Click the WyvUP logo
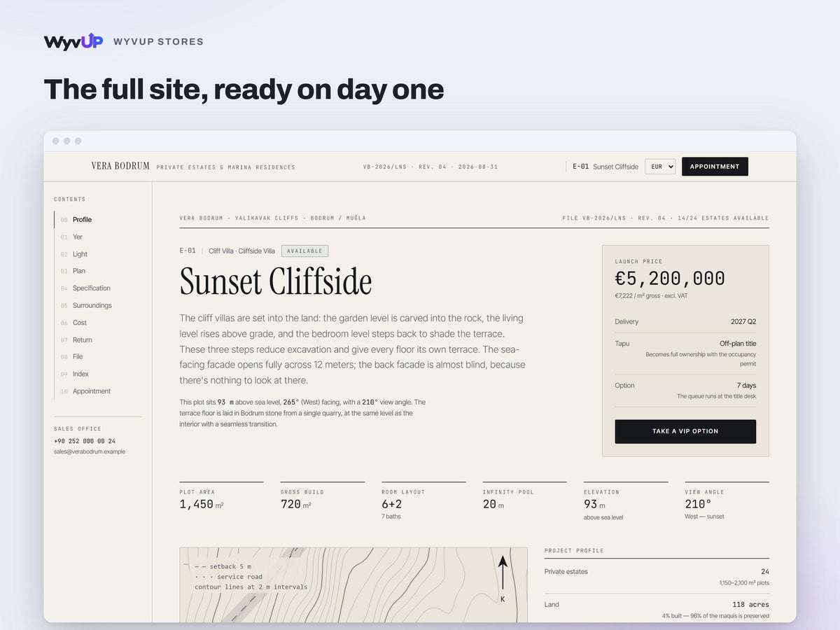 (73, 41)
